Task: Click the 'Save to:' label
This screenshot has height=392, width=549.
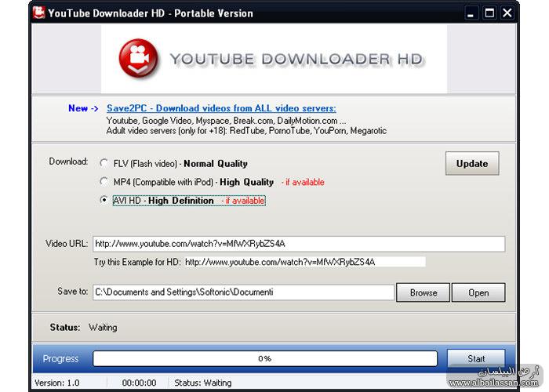Action: (x=72, y=292)
